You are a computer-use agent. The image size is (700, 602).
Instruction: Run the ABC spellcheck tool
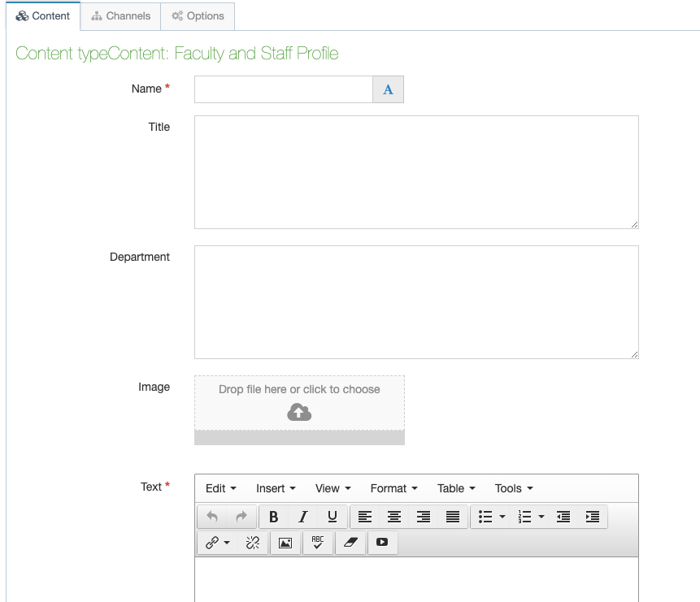(318, 543)
